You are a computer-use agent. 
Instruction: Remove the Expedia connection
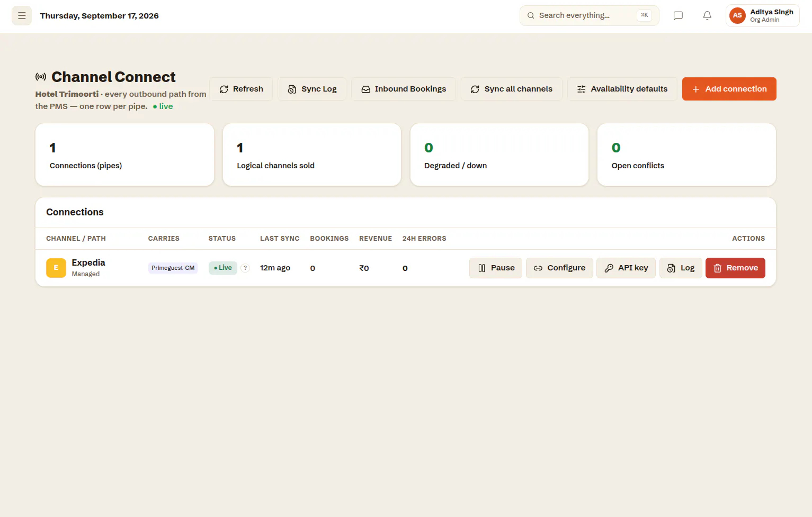pyautogui.click(x=735, y=268)
